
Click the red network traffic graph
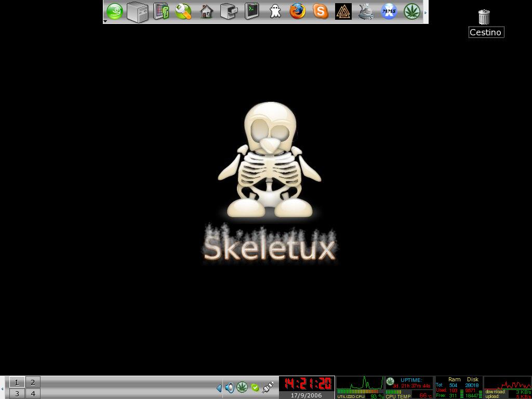click(507, 383)
